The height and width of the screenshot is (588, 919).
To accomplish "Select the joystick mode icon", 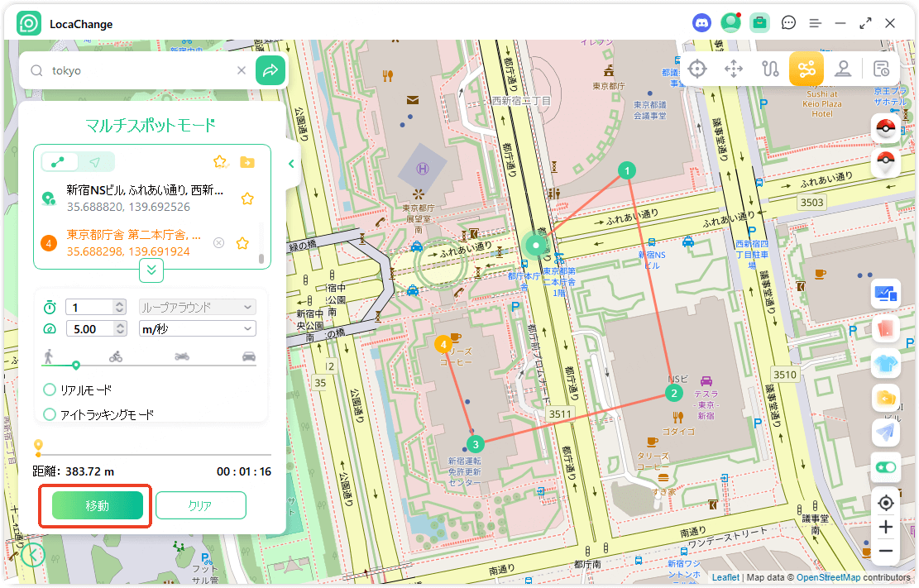I will 844,69.
